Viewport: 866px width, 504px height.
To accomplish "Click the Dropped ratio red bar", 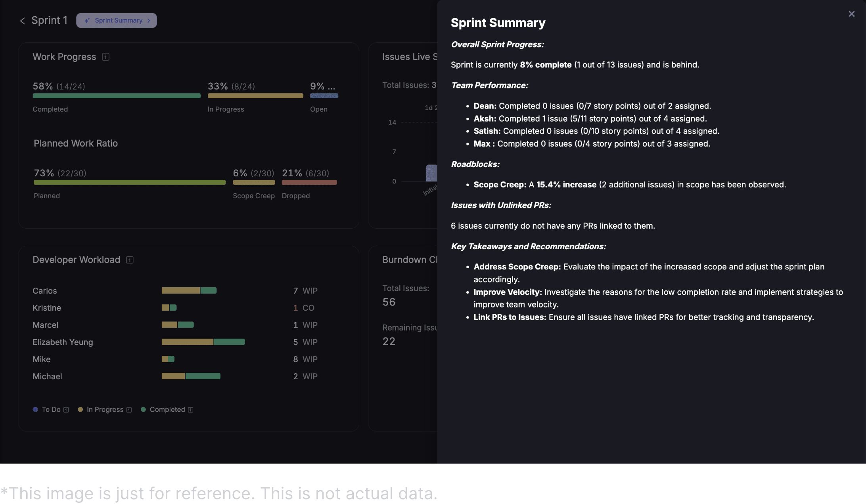I will click(x=309, y=183).
